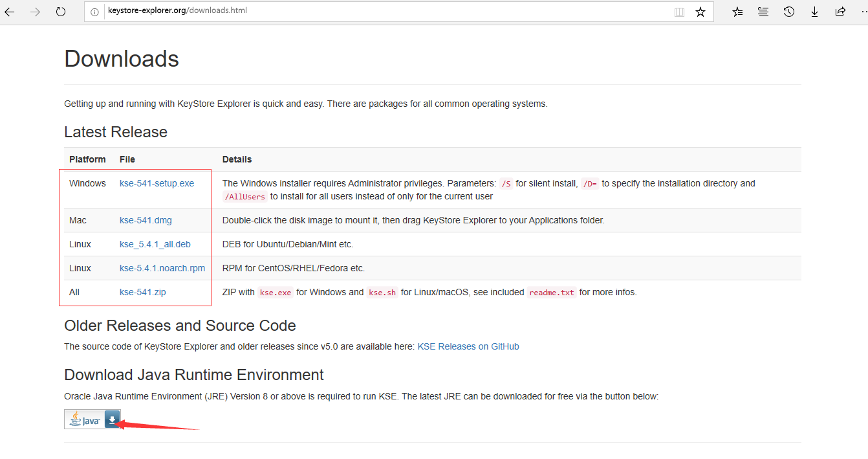Show site information icon in address bar
This screenshot has width=868, height=459.
(94, 12)
